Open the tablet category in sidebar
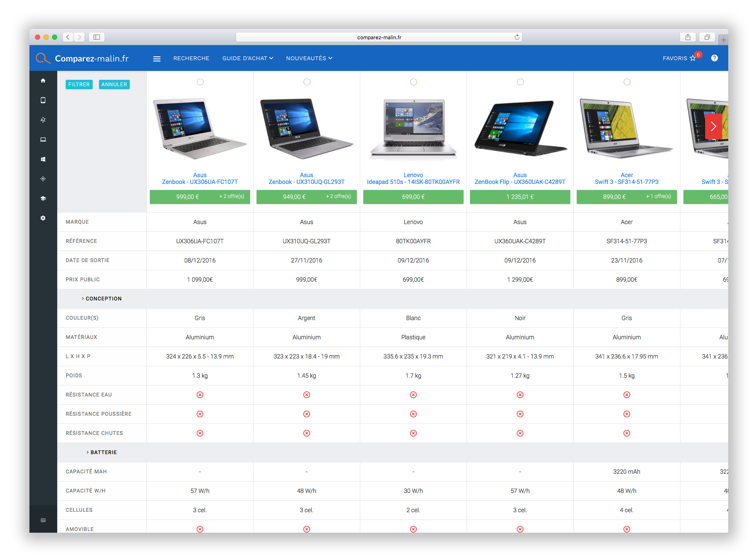Image resolution: width=756 pixels, height=560 pixels. (x=43, y=100)
